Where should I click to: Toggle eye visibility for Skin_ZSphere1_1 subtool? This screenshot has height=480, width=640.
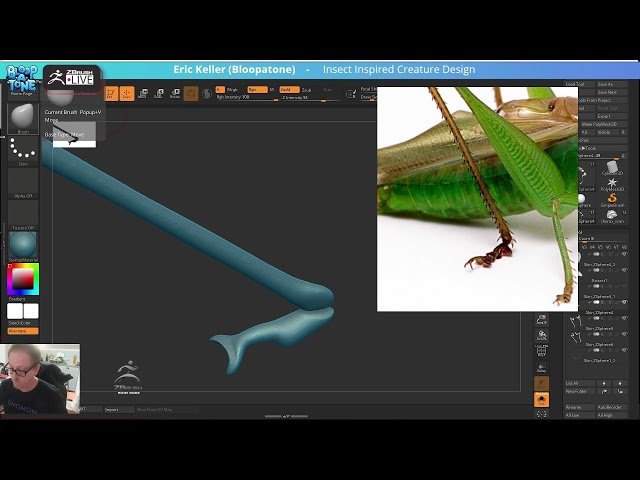[624, 302]
